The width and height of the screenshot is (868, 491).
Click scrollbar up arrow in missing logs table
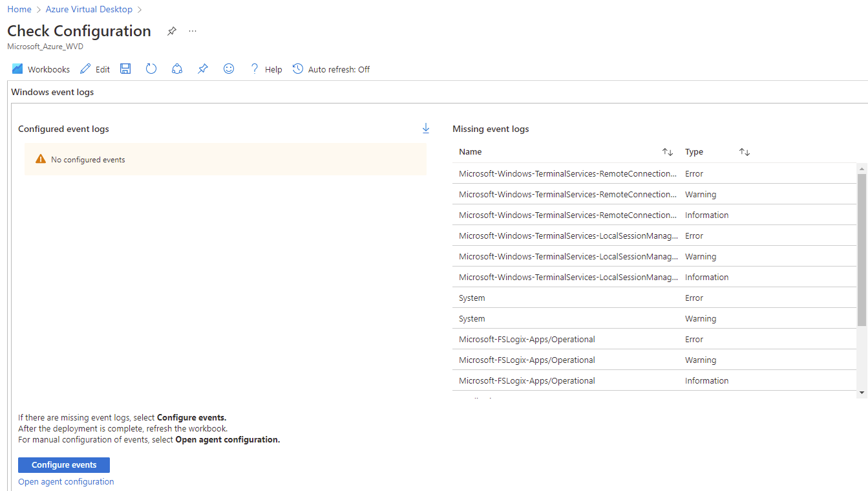point(862,168)
